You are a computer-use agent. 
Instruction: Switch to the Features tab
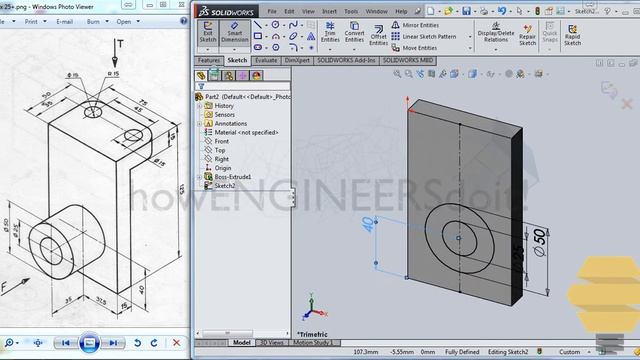pyautogui.click(x=209, y=60)
